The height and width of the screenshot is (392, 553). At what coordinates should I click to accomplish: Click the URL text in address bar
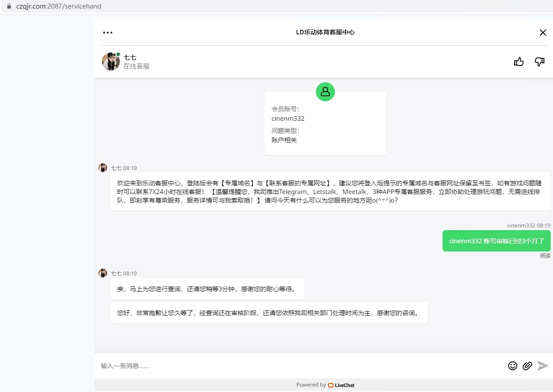[x=59, y=6]
